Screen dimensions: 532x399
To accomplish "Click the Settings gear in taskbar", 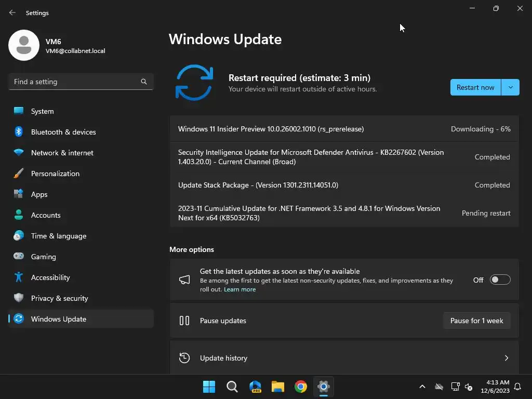I will point(324,387).
